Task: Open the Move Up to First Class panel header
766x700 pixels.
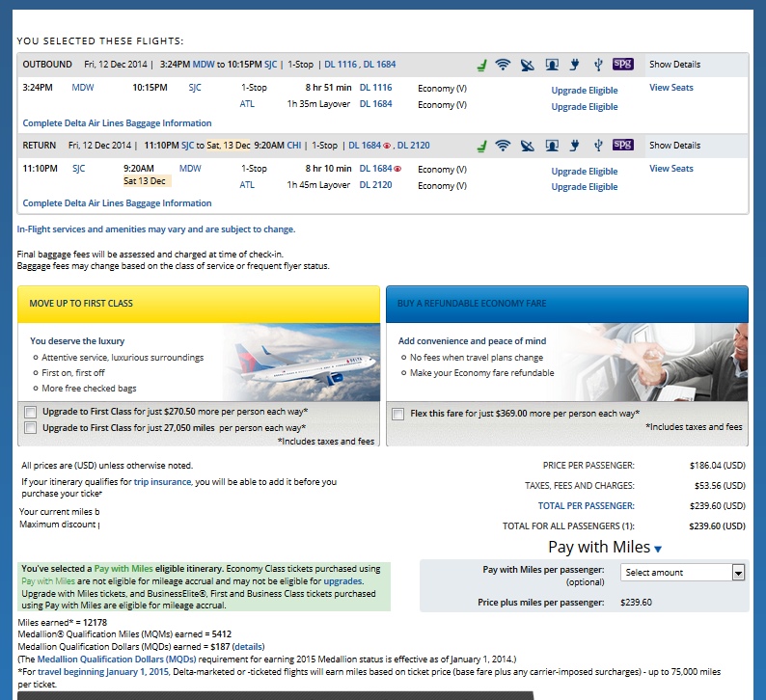Action: pos(199,303)
